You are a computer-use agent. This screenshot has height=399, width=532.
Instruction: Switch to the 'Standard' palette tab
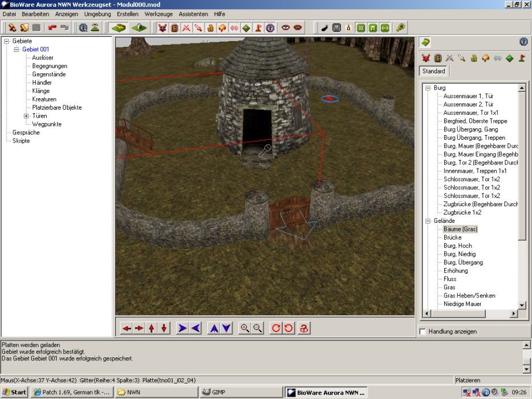point(433,72)
